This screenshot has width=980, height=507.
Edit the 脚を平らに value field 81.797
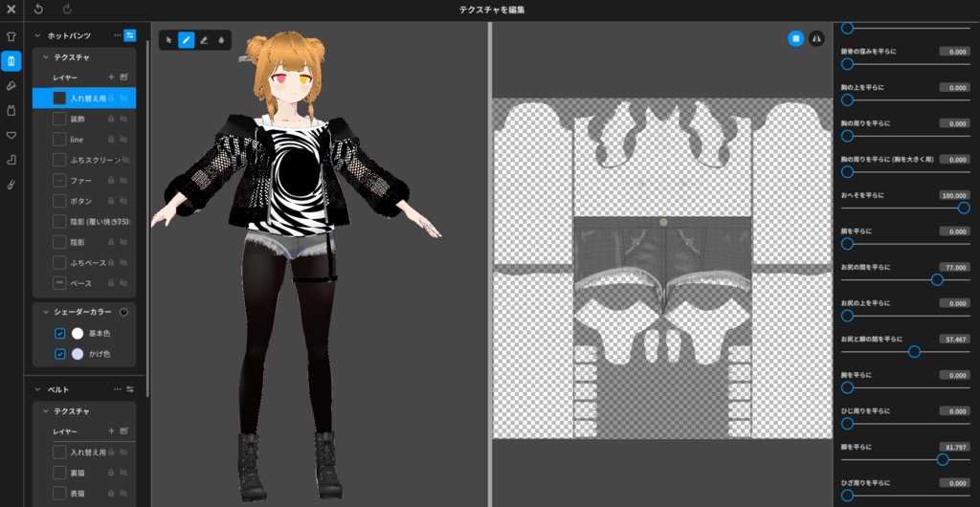(x=954, y=447)
